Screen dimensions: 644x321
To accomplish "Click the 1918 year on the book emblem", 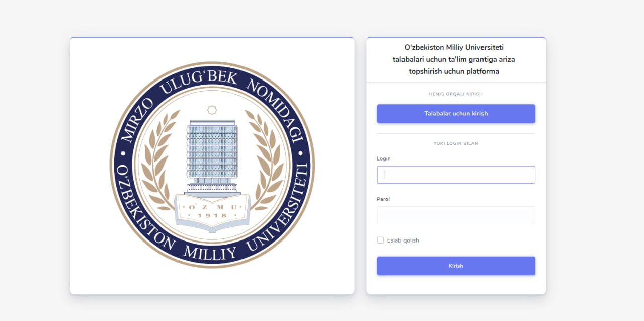I will tap(212, 216).
